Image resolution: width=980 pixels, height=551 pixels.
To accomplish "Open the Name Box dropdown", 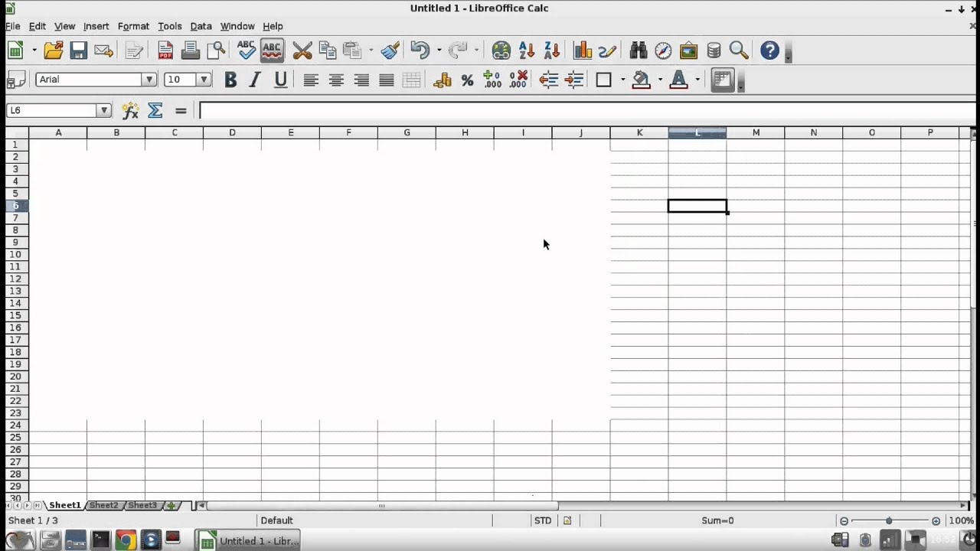I will (x=104, y=110).
